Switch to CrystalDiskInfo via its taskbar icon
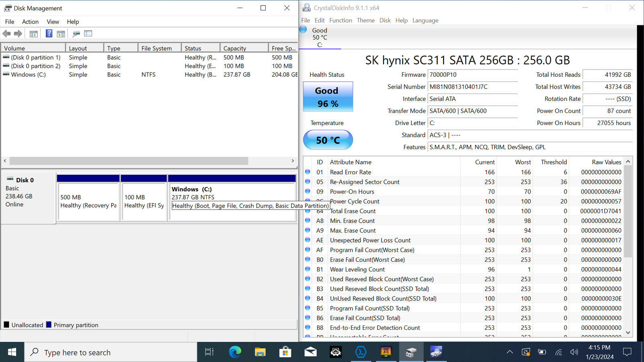Viewport: 644px width, 362px height. (x=436, y=352)
